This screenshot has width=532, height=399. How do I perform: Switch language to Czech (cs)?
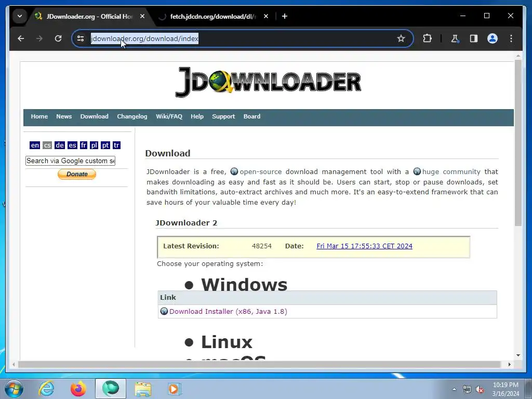pos(47,145)
